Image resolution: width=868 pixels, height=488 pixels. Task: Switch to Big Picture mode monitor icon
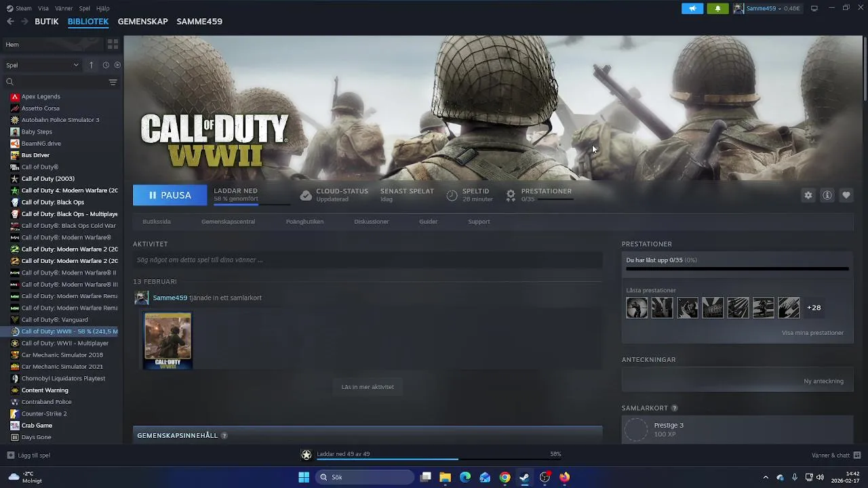point(814,8)
